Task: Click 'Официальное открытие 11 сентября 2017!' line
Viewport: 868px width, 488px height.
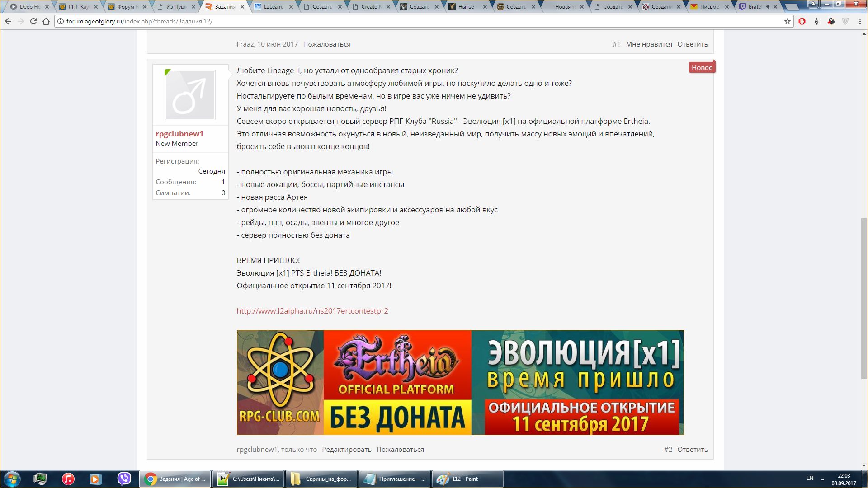Action: click(x=314, y=286)
